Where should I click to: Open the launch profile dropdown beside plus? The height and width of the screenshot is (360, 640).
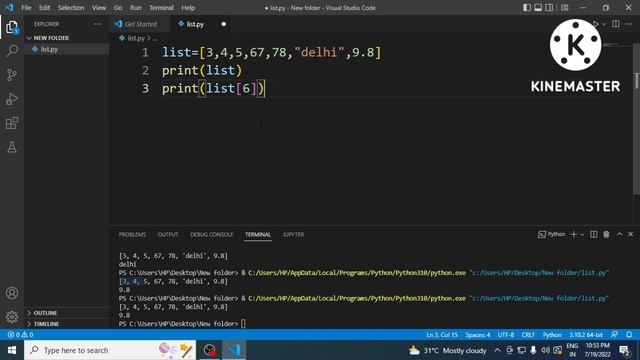click(582, 235)
